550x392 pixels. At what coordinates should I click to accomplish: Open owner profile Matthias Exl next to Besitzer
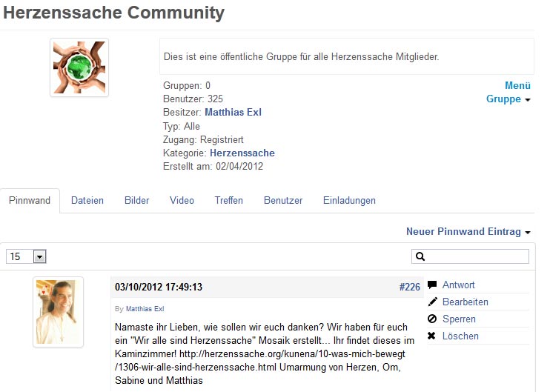click(x=233, y=112)
